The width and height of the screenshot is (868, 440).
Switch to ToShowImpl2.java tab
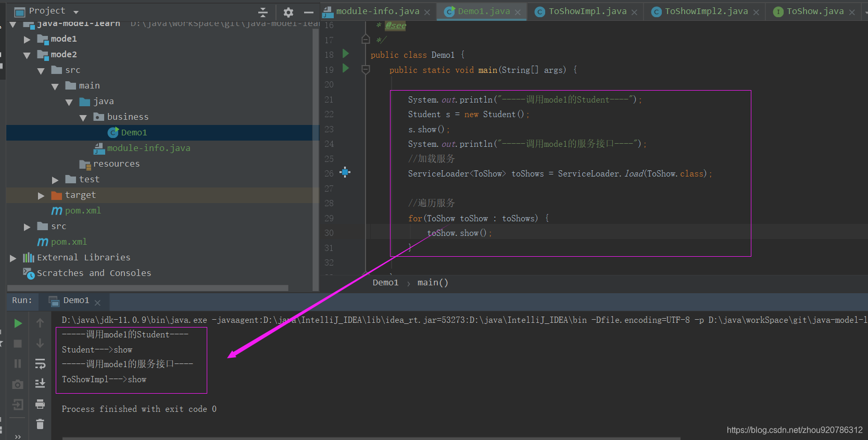click(706, 11)
